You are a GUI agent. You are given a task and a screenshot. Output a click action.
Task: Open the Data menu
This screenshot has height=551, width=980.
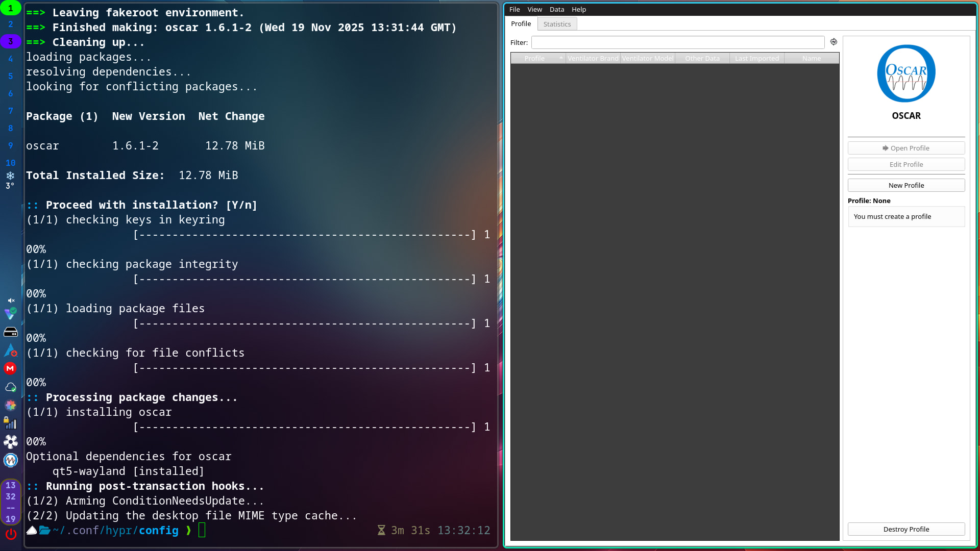556,9
